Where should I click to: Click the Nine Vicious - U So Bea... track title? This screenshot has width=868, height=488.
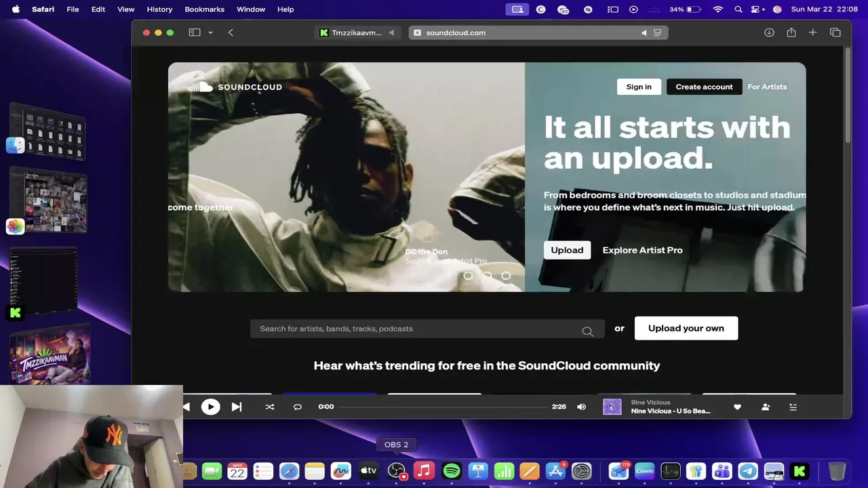tap(670, 411)
